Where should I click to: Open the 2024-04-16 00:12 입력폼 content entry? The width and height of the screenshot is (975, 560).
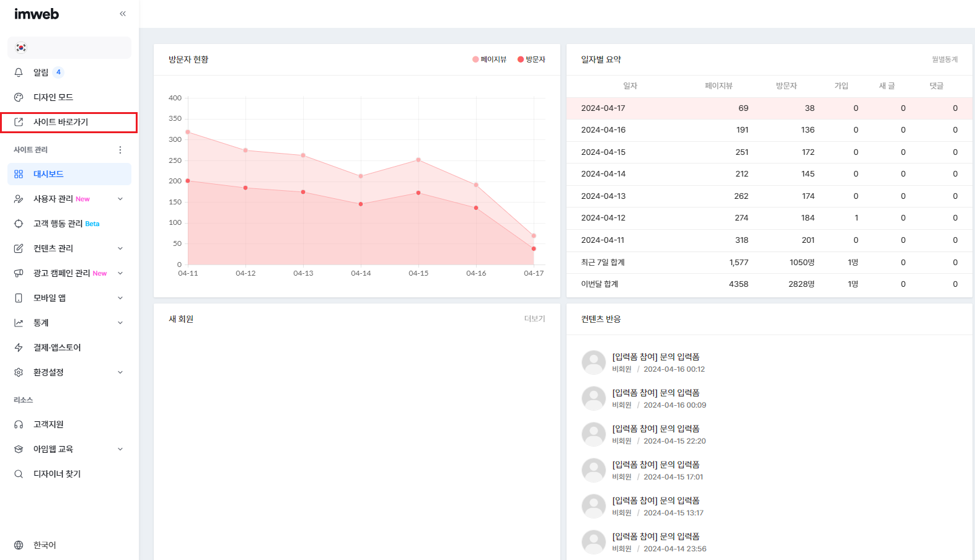coord(656,357)
